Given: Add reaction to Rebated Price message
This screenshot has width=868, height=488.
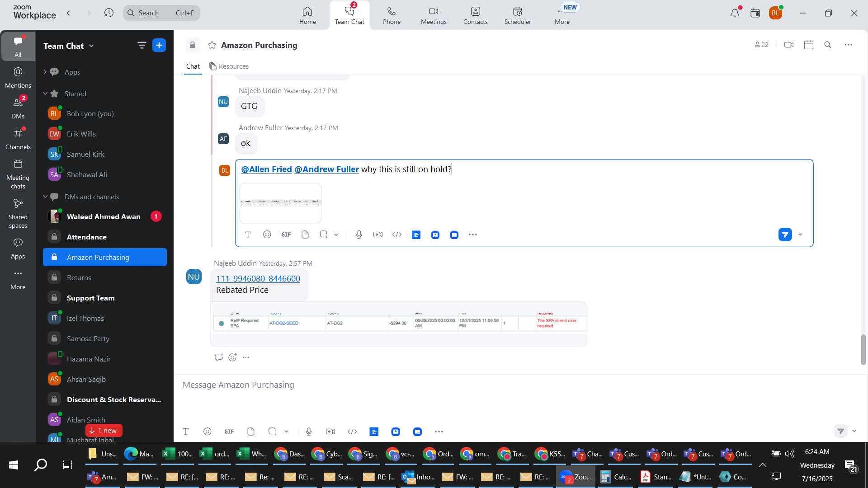Looking at the screenshot, I should point(233,357).
